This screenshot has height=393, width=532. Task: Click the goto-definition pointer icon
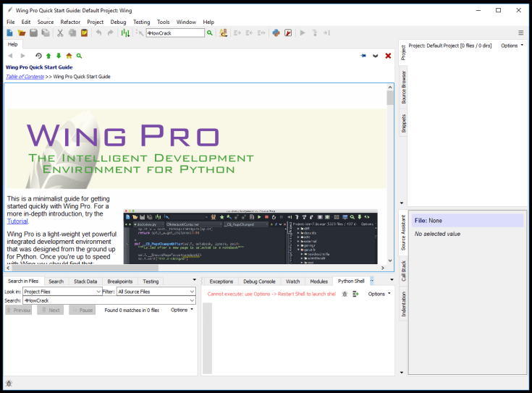pyautogui.click(x=140, y=33)
